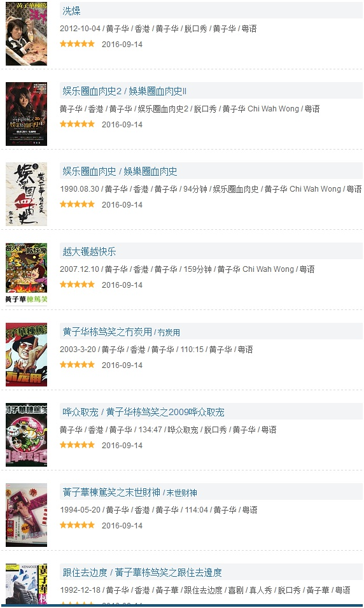Click the 跟住去边度 poster thumbnail
This screenshot has height=608, width=364.
tap(26, 584)
